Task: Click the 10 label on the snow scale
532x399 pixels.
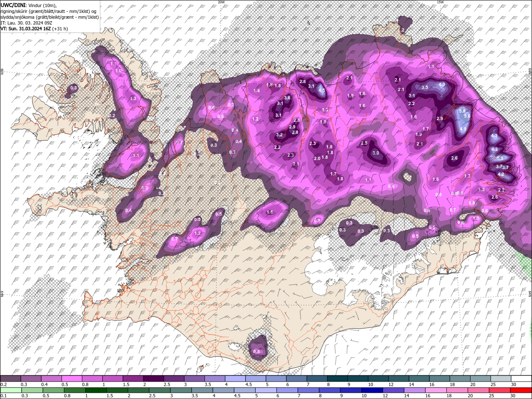Action: 370,384
